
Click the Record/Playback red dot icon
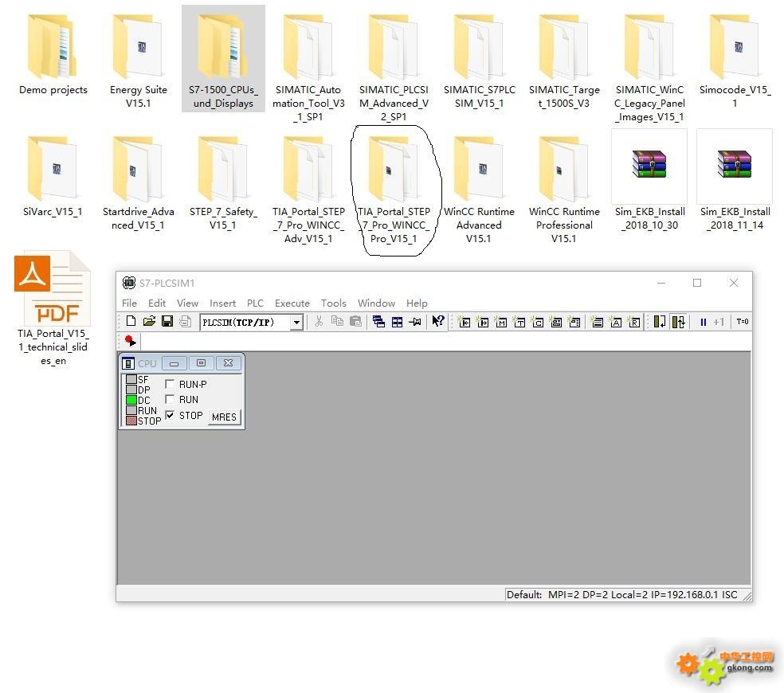[131, 341]
